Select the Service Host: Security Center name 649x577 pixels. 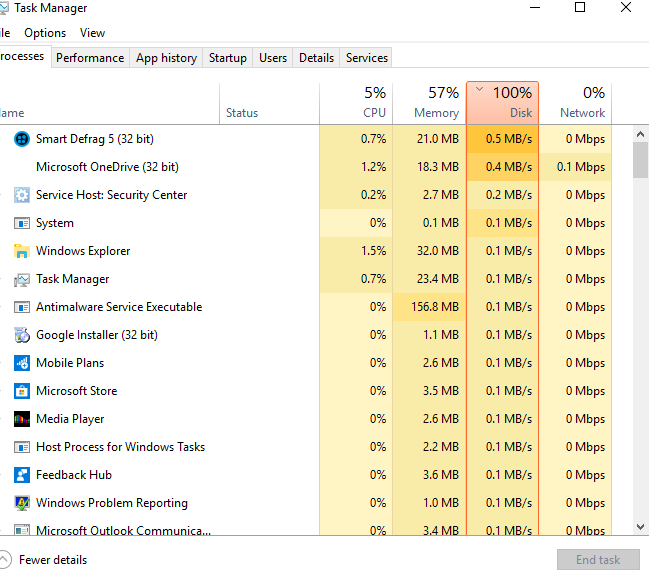pos(111,195)
